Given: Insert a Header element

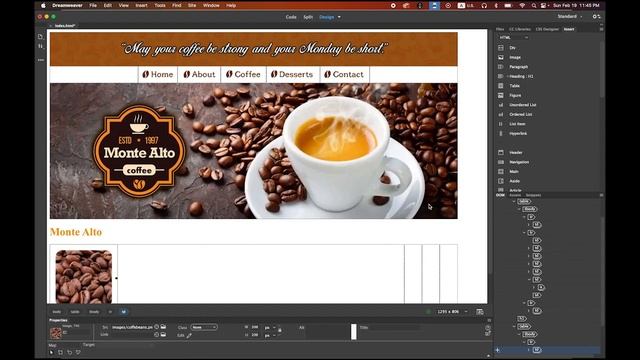Looking at the screenshot, I should click(x=516, y=152).
